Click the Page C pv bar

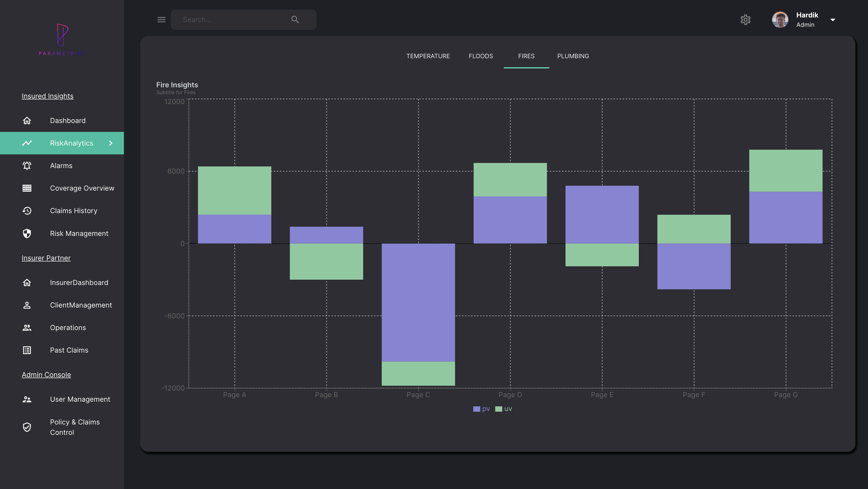(x=418, y=302)
